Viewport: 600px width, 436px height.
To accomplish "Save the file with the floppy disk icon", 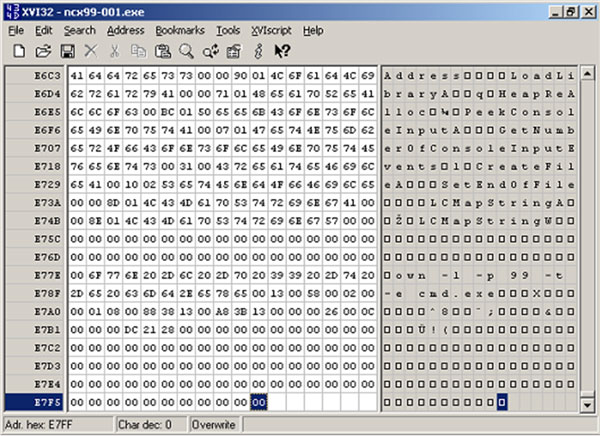I will point(67,50).
